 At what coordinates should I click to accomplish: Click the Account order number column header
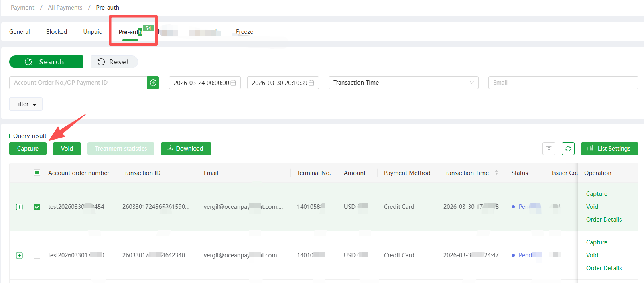(x=79, y=173)
